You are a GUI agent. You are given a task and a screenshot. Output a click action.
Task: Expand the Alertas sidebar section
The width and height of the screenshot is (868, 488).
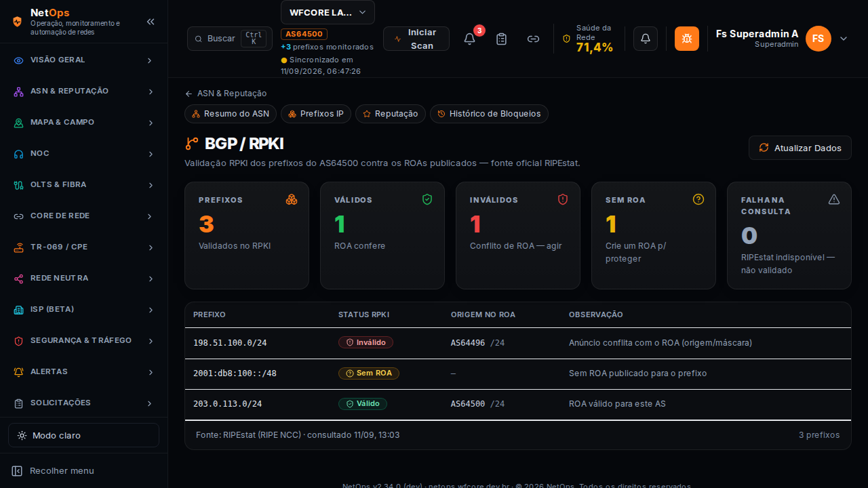click(83, 372)
